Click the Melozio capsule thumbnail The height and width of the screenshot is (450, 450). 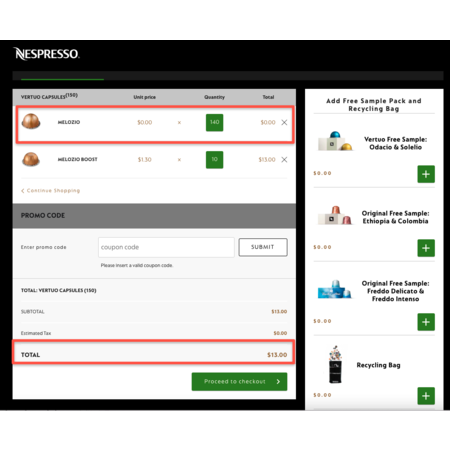(31, 121)
